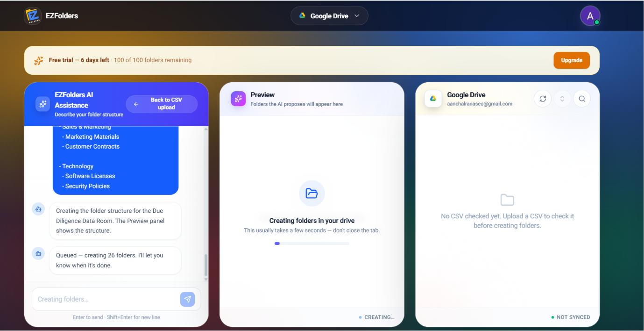
Task: Click 'Creating folders in your drive' heading
Action: (312, 221)
